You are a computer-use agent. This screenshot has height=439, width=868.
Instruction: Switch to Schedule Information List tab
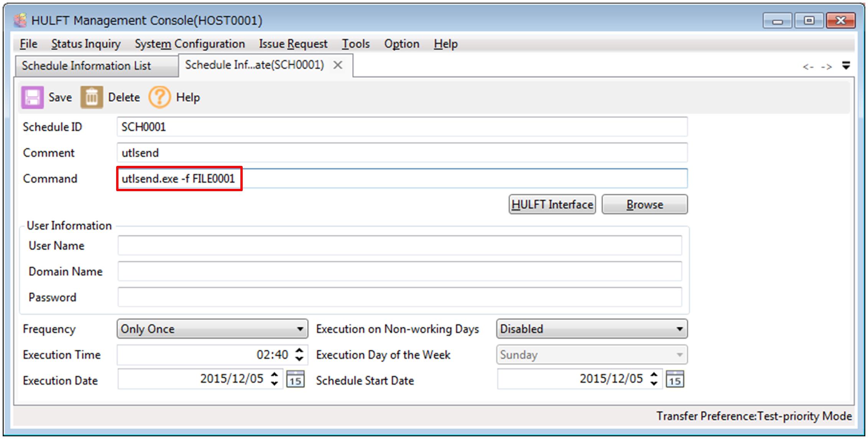[x=97, y=66]
